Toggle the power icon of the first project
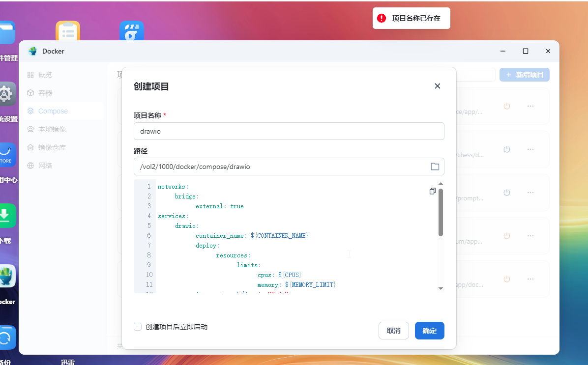 506,106
